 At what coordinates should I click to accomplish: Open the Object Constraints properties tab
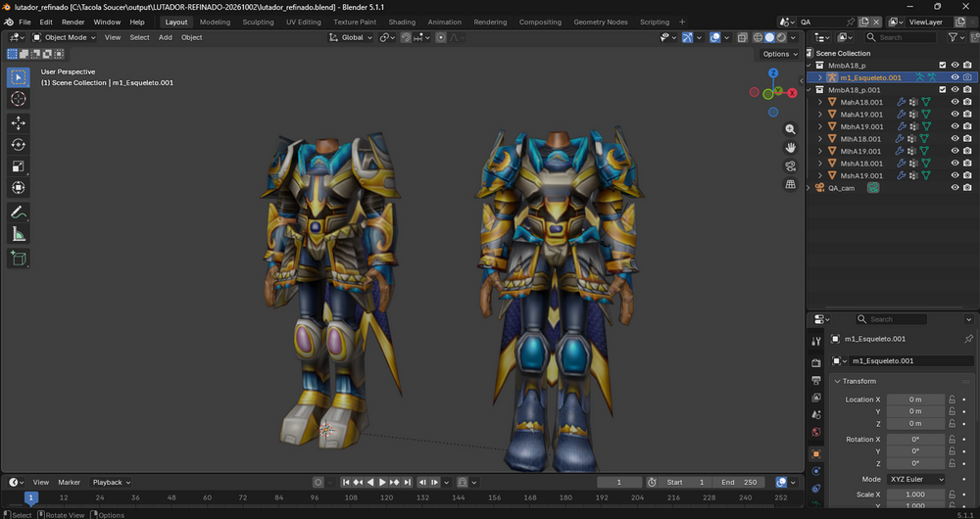click(x=815, y=489)
